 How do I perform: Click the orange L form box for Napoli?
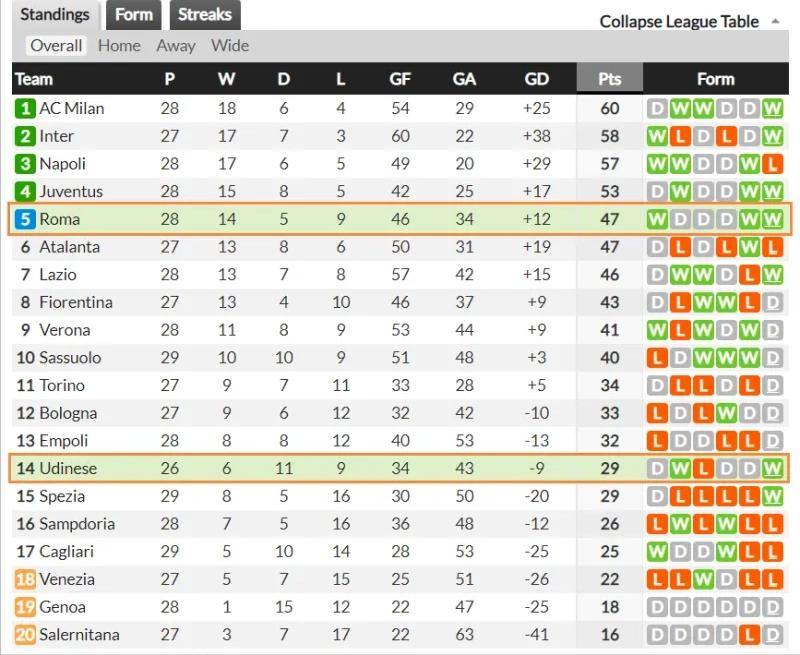click(x=772, y=163)
